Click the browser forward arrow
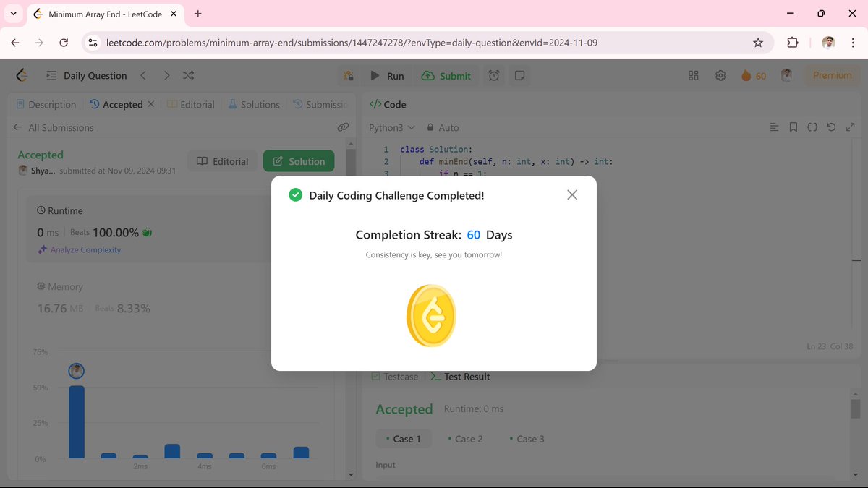The image size is (868, 488). pyautogui.click(x=39, y=43)
